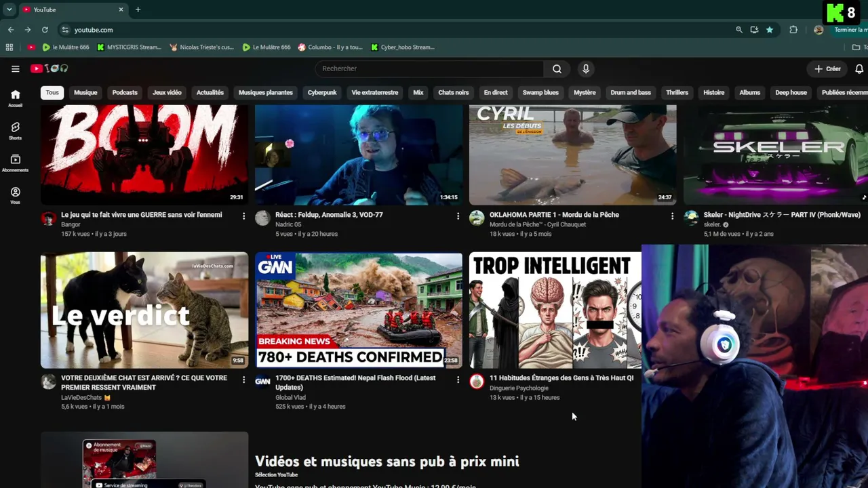The height and width of the screenshot is (488, 868).
Task: Open the Réact: Feldup, Anomalie 3 title
Action: pos(329,215)
